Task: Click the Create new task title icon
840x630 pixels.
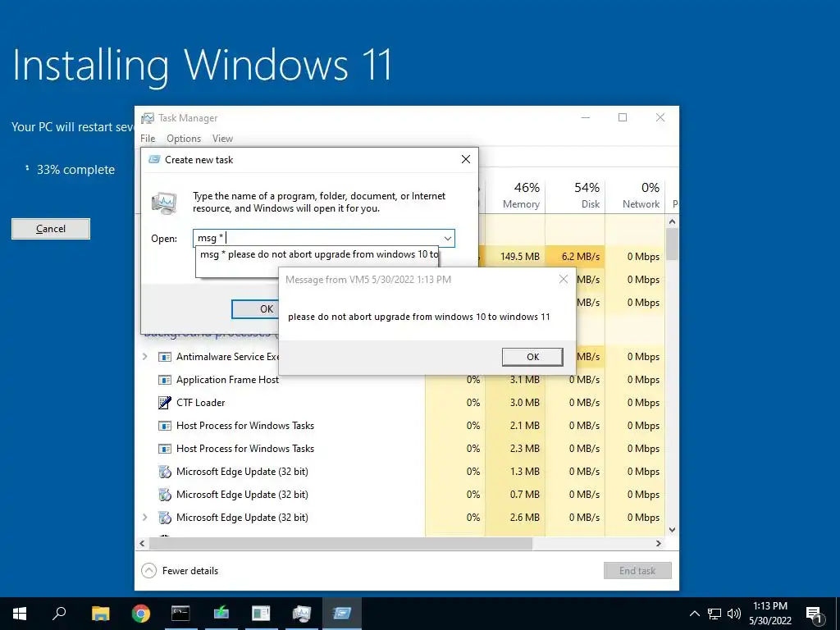Action: coord(154,159)
